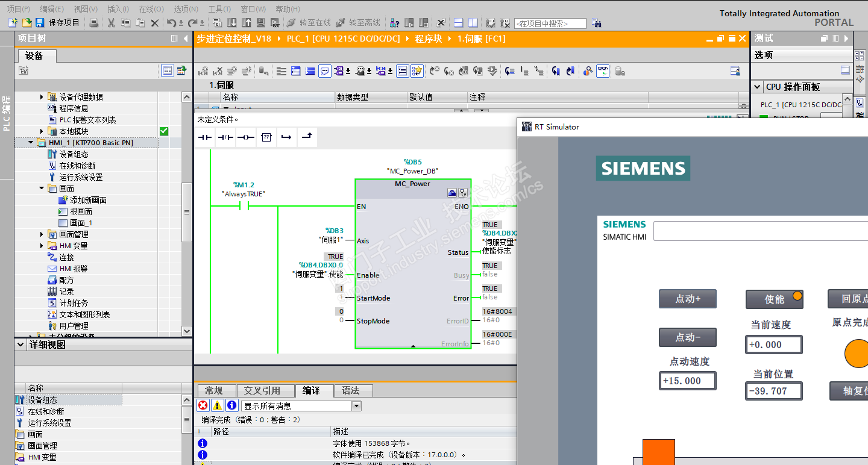This screenshot has height=465, width=868.
Task: Click the save project disk icon
Action: (x=40, y=23)
